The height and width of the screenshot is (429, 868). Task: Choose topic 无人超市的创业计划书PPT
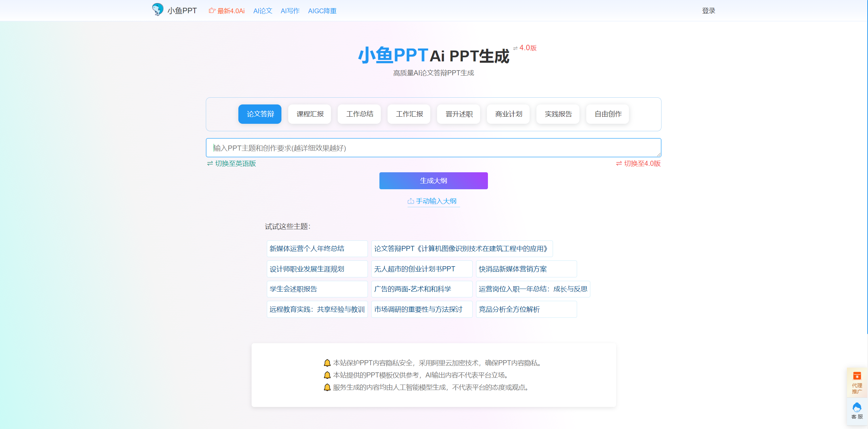pos(421,269)
